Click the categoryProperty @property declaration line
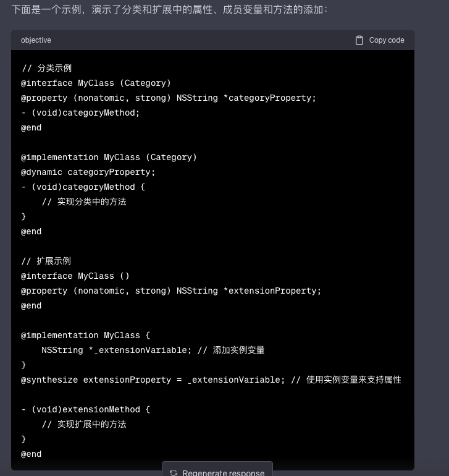This screenshot has height=476, width=449. click(169, 98)
